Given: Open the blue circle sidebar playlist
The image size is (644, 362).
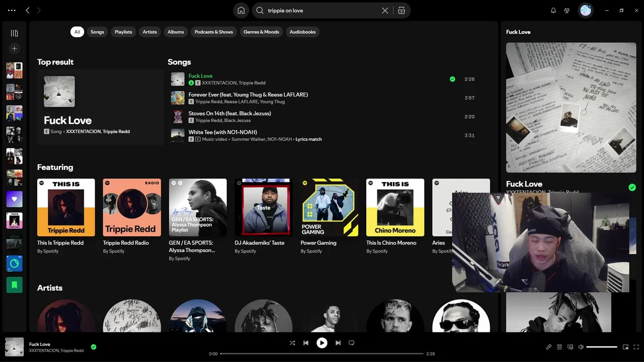Looking at the screenshot, I should point(14,263).
